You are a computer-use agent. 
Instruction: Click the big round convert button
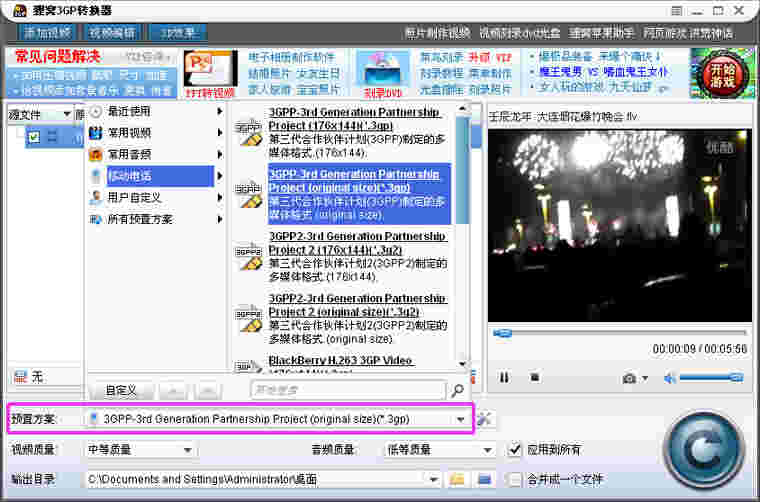[704, 452]
